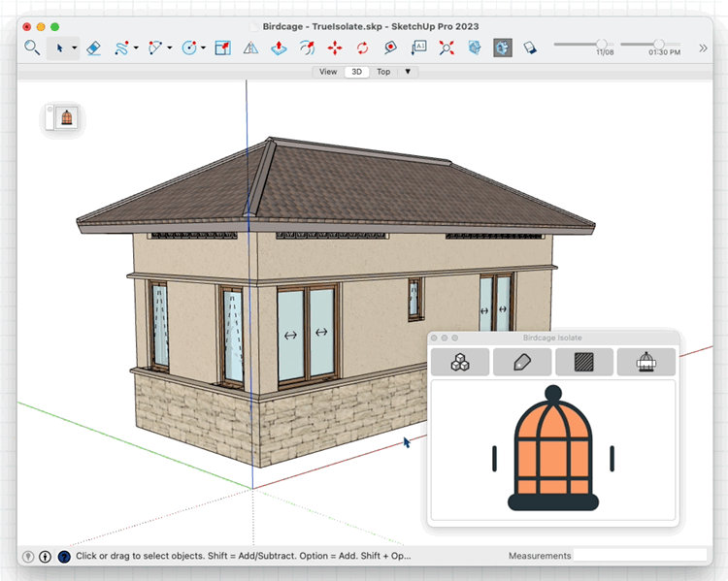This screenshot has width=728, height=581.
Task: Click the View scene tab
Action: (x=328, y=72)
